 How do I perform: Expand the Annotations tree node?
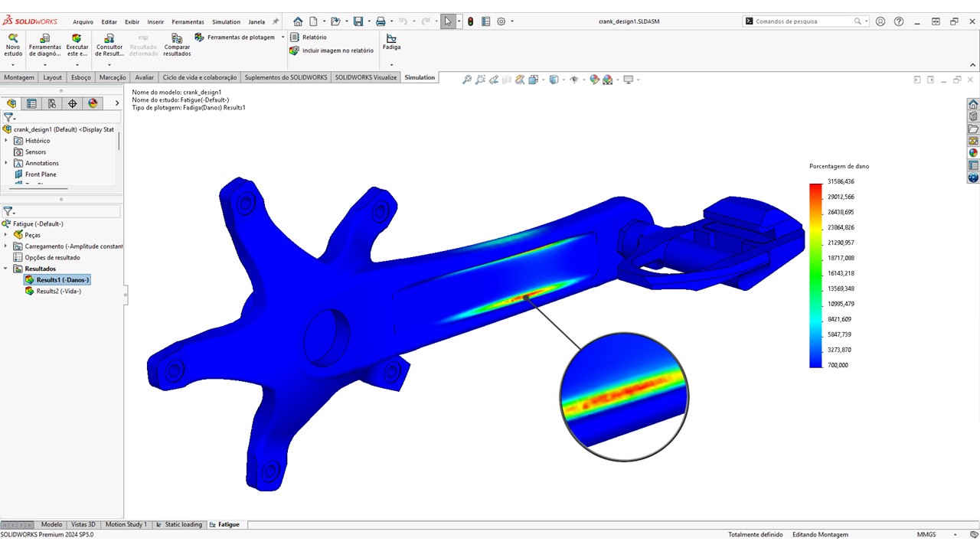click(6, 163)
